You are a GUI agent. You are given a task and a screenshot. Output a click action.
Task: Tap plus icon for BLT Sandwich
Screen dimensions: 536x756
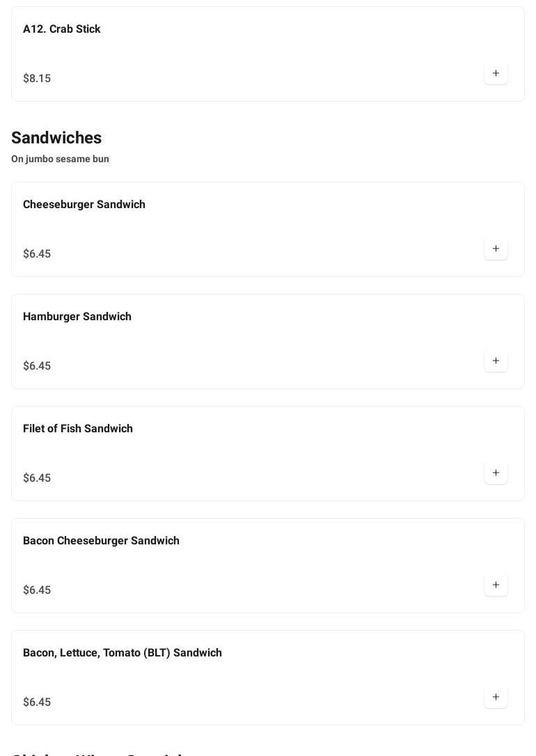[x=496, y=697]
